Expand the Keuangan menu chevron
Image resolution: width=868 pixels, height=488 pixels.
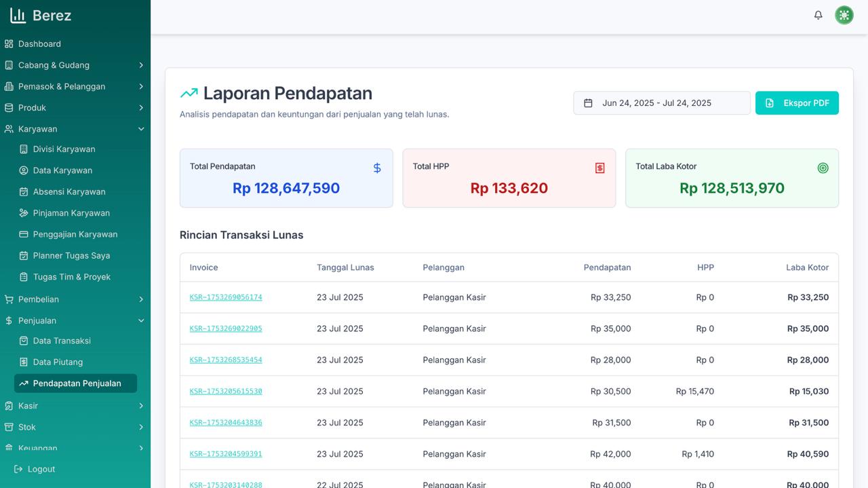pyautogui.click(x=141, y=448)
